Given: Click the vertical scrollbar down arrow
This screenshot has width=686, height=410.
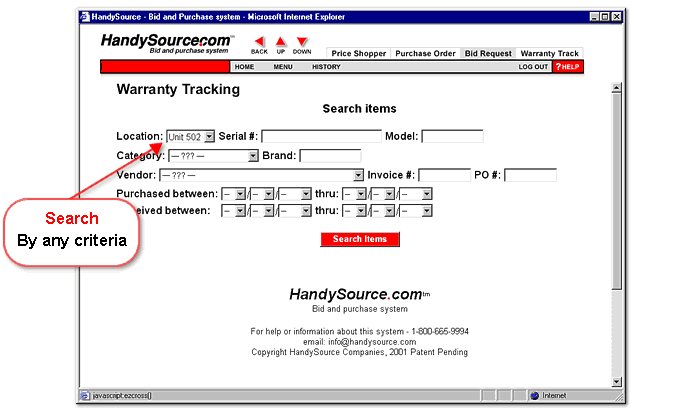Looking at the screenshot, I should coord(615,381).
